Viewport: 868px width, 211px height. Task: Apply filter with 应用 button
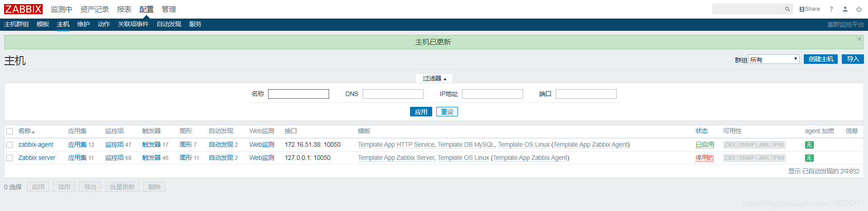click(x=421, y=112)
